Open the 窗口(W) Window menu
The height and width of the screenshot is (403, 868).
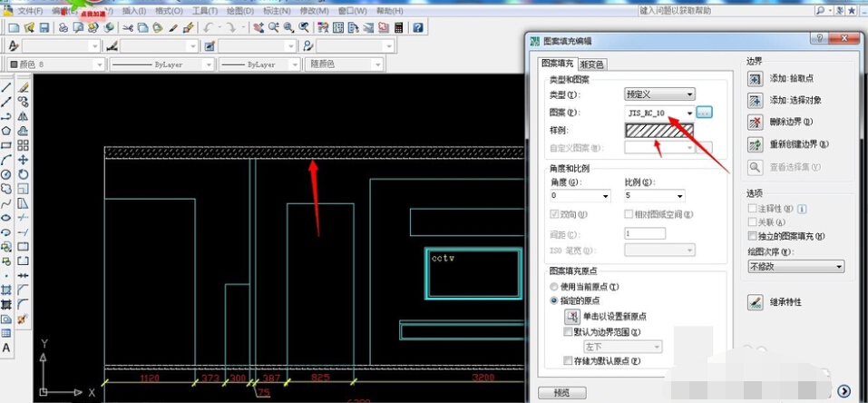352,11
